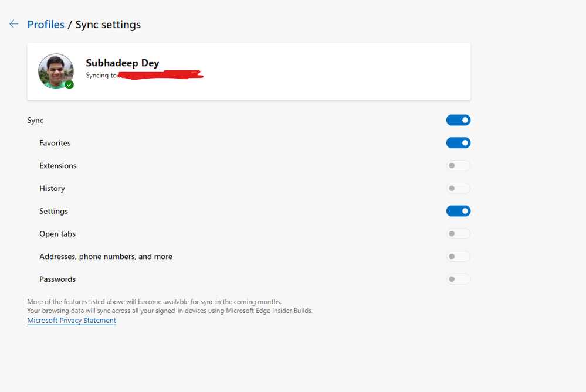Click the History label
Screen dimensions: 586x392
pyautogui.click(x=52, y=189)
